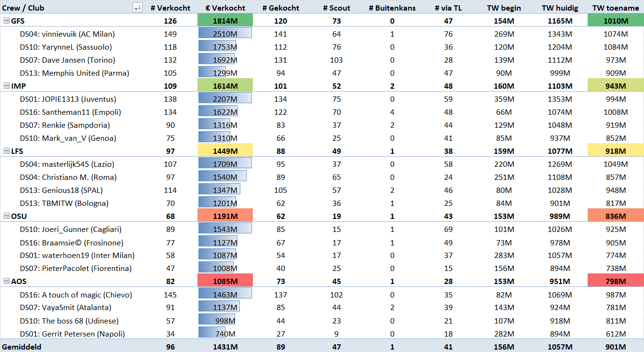Collapse the GFS group
Viewport: 644px width, 352px height.
[x=6, y=21]
